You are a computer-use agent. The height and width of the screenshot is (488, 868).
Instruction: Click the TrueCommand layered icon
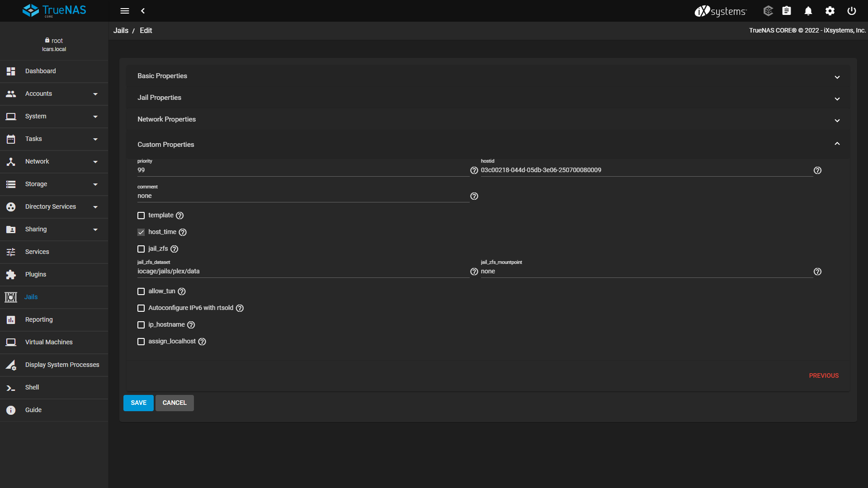(x=768, y=11)
